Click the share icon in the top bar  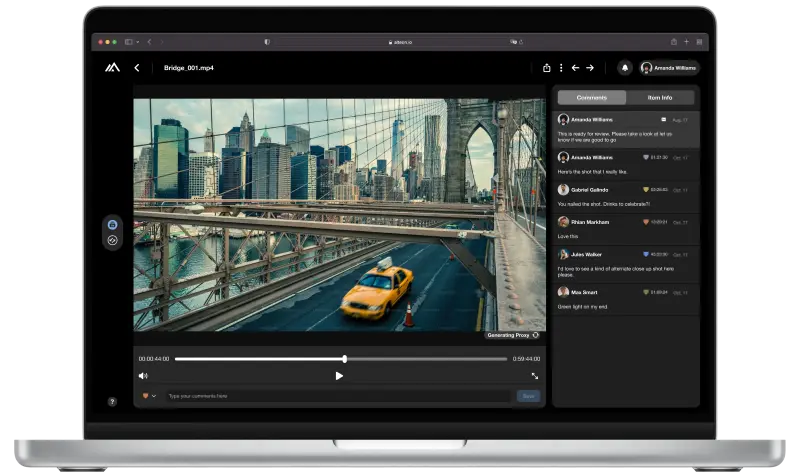(x=547, y=68)
